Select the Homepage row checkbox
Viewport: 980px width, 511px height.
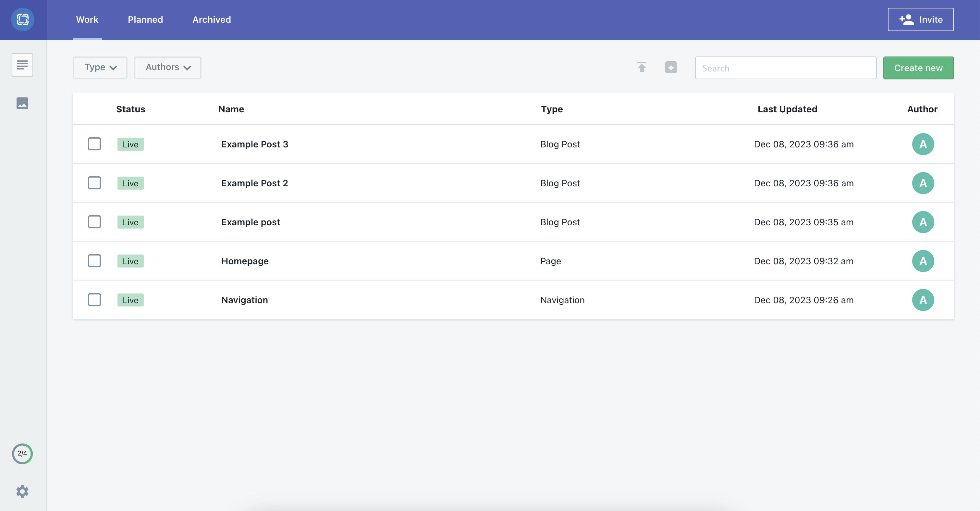pos(94,261)
